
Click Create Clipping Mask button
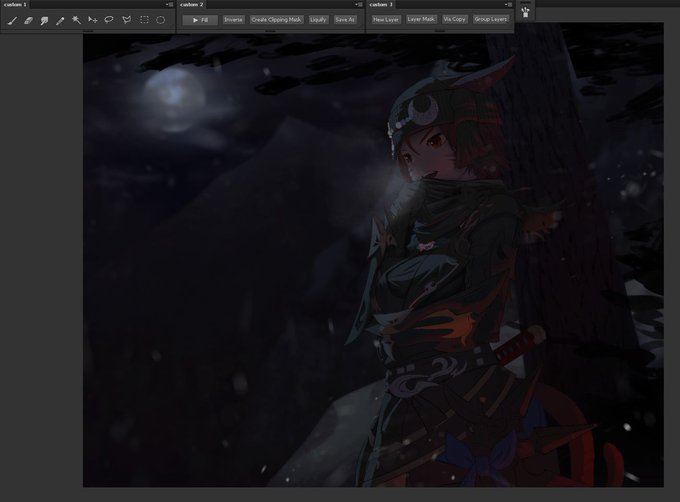[x=276, y=20]
